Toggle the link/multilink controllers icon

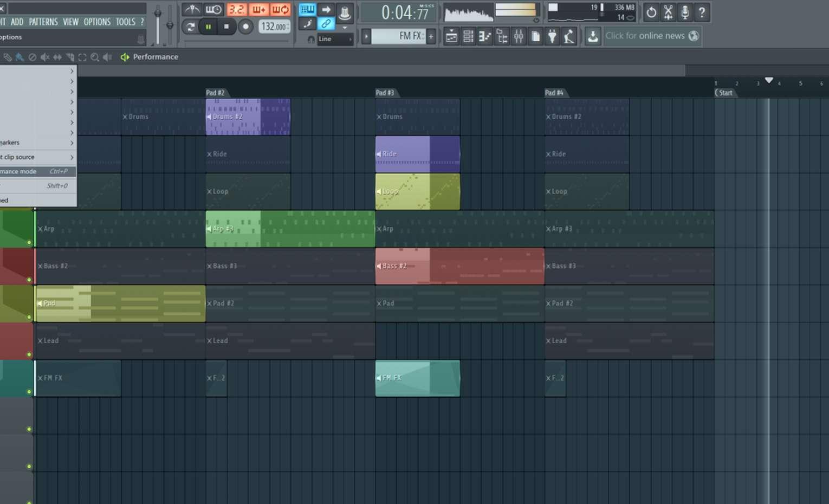point(326,23)
